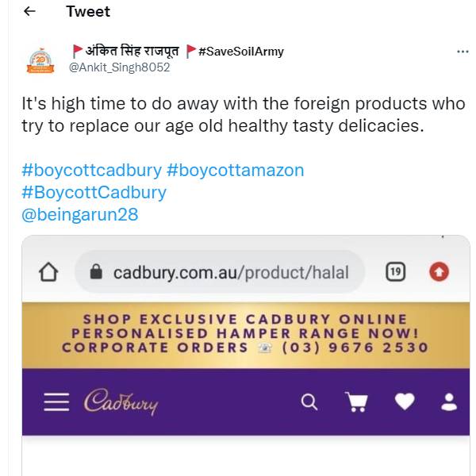
Task: Open the @beingarun28 mention
Action: point(79,214)
